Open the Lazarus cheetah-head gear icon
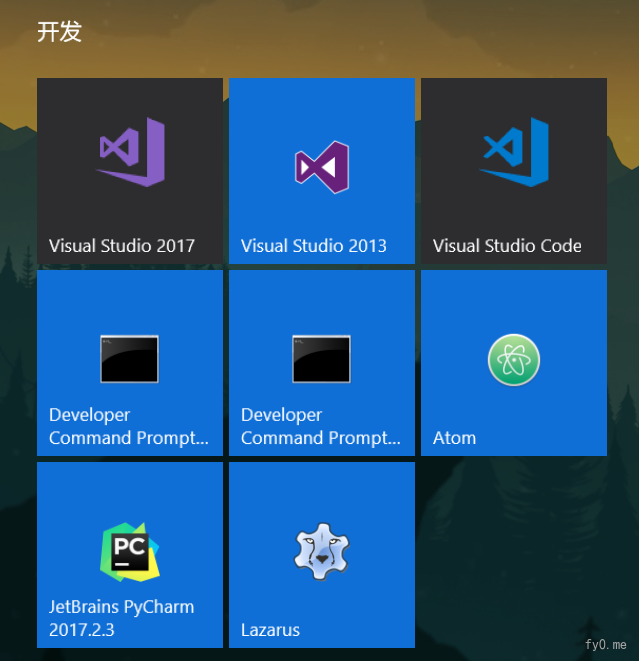The image size is (639, 661). point(321,552)
